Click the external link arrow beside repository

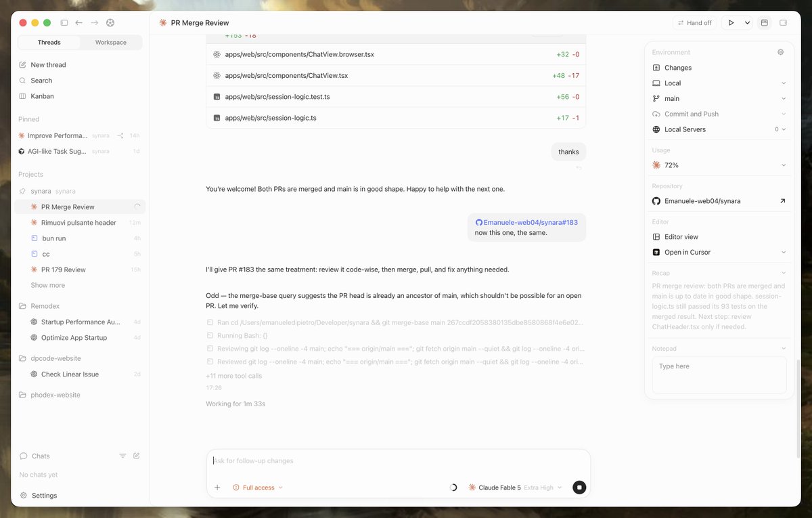[x=783, y=201]
